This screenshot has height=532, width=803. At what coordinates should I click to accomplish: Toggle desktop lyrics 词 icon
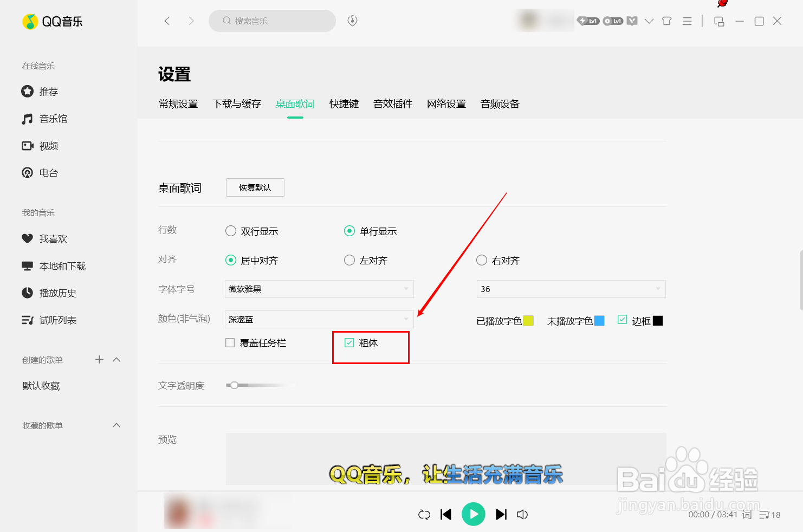pyautogui.click(x=747, y=515)
